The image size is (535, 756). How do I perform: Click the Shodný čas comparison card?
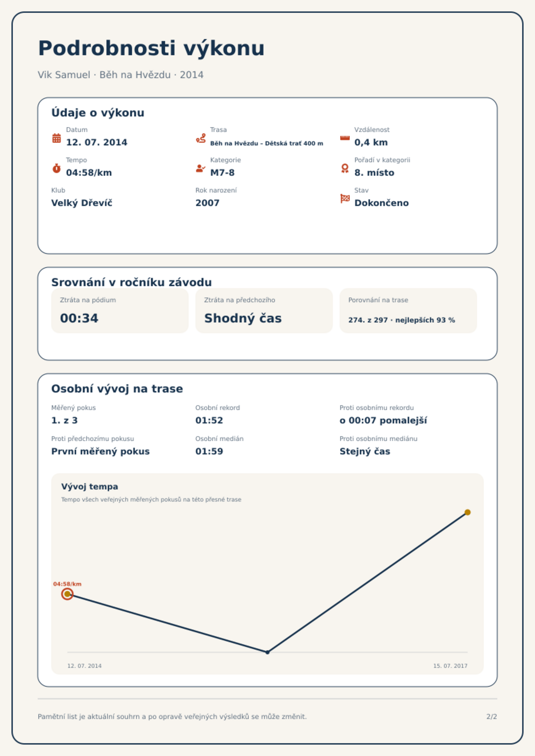pyautogui.click(x=264, y=310)
